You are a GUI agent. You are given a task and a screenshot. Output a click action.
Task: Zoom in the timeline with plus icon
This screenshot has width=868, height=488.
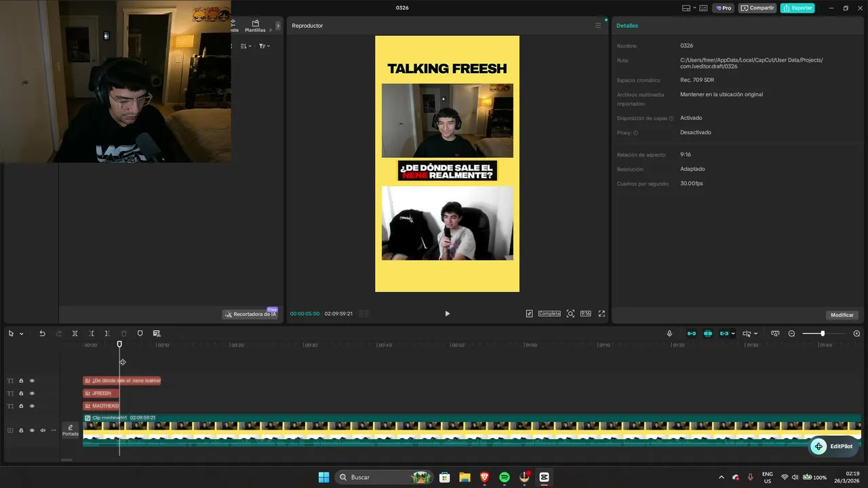(x=856, y=333)
